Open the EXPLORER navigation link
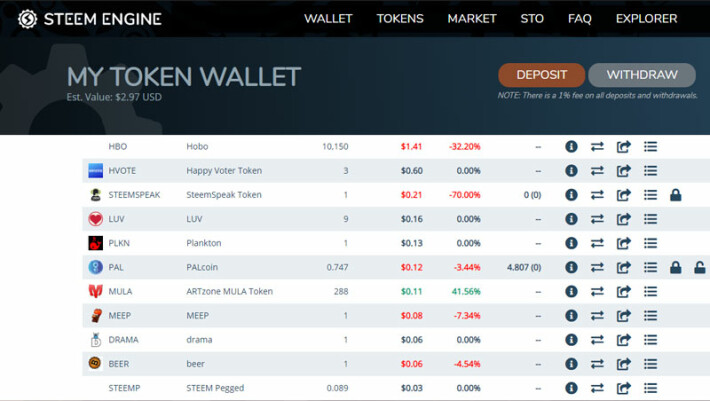Screen dimensions: 710x401 point(646,19)
